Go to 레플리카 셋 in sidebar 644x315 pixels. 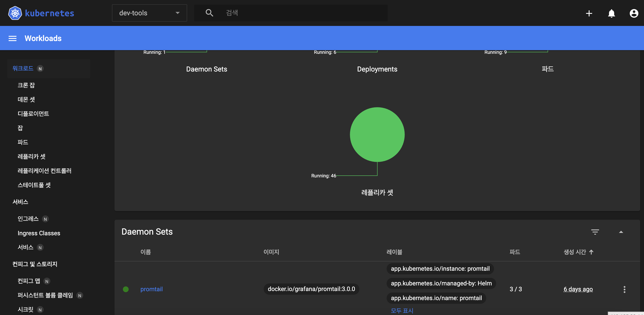pyautogui.click(x=32, y=156)
